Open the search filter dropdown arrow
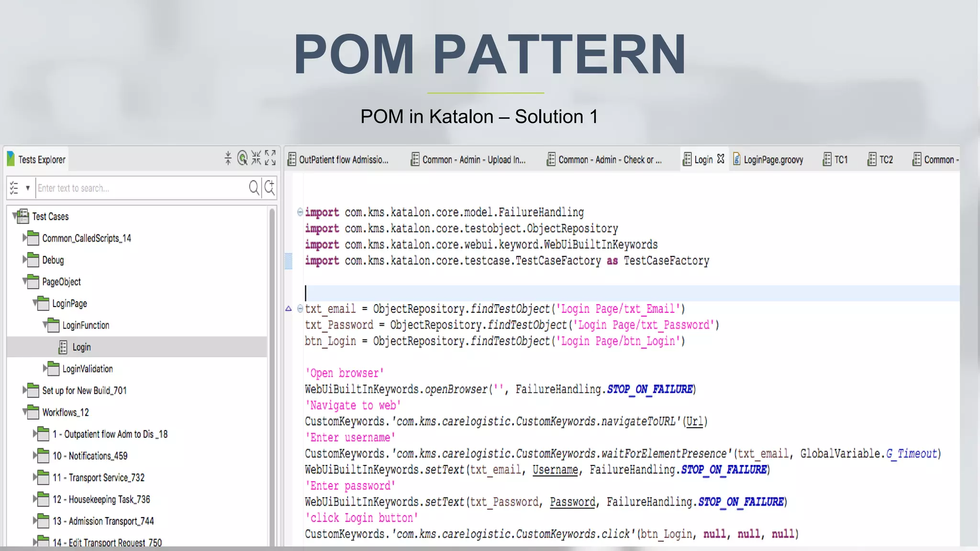This screenshot has height=551, width=980. click(28, 188)
